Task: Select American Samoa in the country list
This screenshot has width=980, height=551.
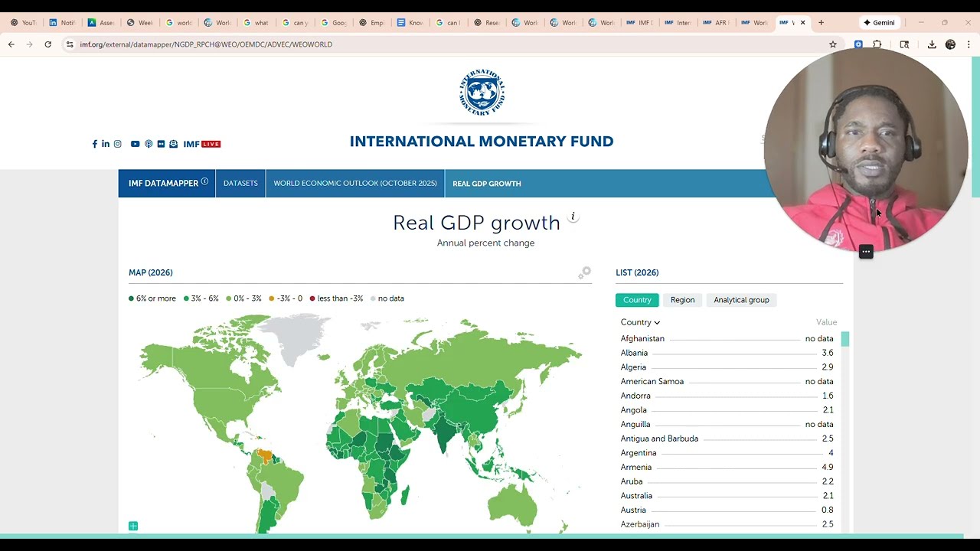Action: click(727, 382)
